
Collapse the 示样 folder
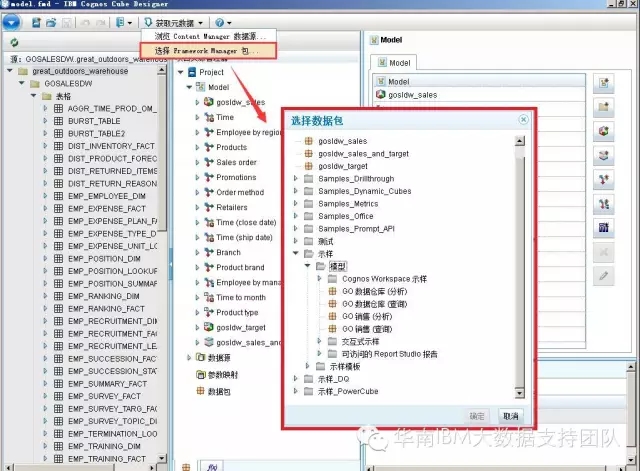point(296,253)
